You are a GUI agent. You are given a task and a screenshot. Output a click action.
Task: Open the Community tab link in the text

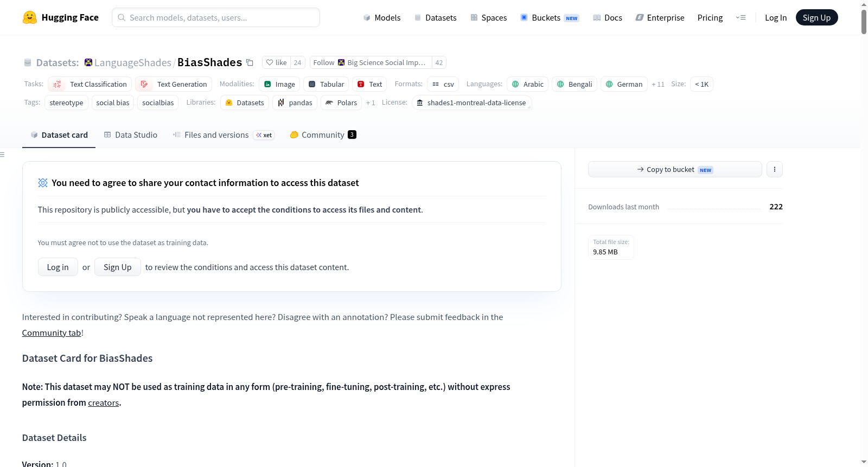point(52,333)
